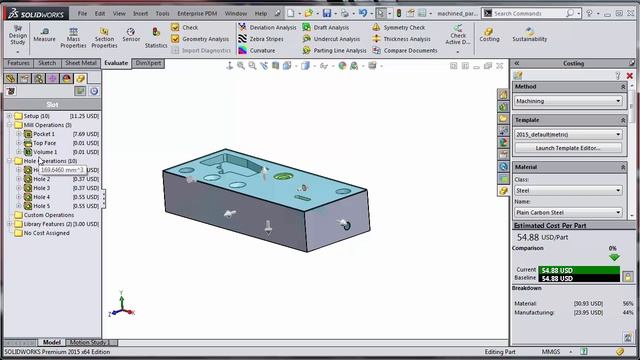Switch to the Sheet Metal tab
Viewport: 640px width, 360px height.
click(80, 63)
